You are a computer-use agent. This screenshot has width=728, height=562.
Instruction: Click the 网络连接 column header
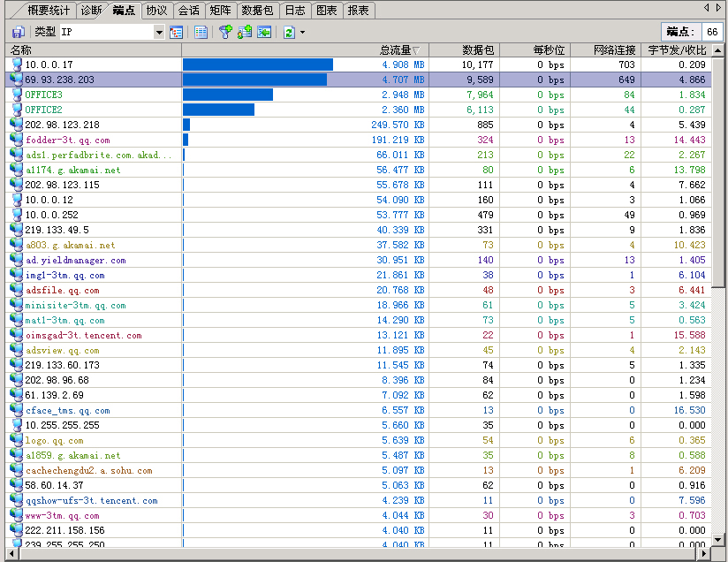615,50
